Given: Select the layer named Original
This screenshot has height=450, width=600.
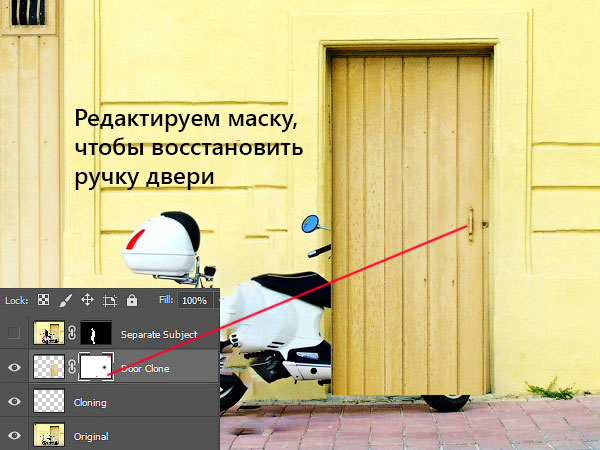Looking at the screenshot, I should [x=91, y=437].
